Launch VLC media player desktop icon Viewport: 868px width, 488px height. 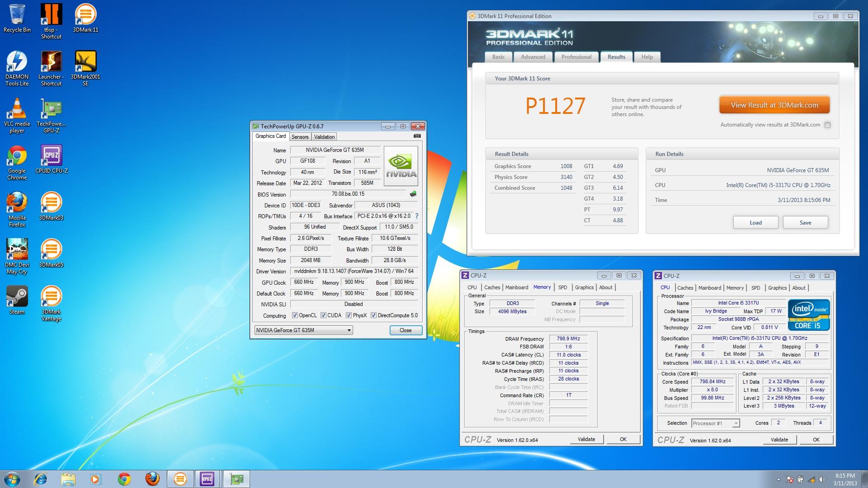[x=17, y=115]
